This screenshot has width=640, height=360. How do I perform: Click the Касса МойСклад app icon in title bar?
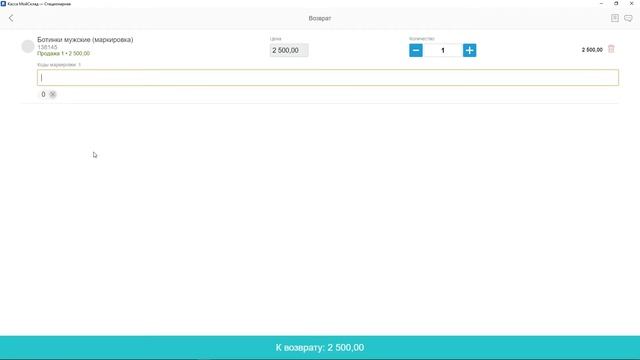tap(3, 4)
